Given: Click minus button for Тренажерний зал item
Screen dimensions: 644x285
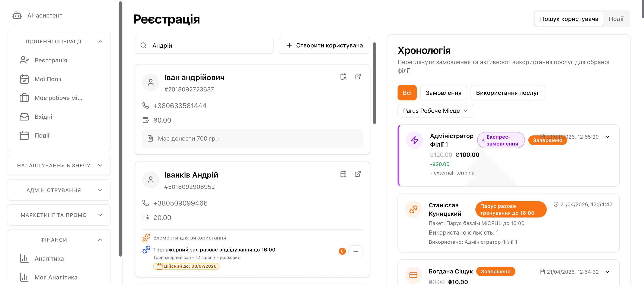Looking at the screenshot, I should pyautogui.click(x=356, y=251).
